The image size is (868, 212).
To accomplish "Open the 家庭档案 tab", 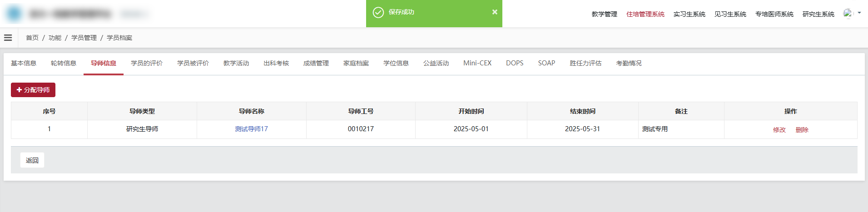I will [356, 63].
